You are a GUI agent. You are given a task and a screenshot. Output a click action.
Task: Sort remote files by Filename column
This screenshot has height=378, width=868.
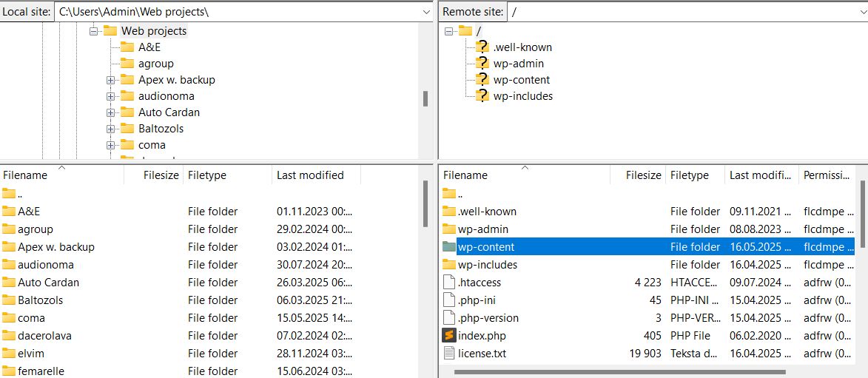pyautogui.click(x=525, y=175)
